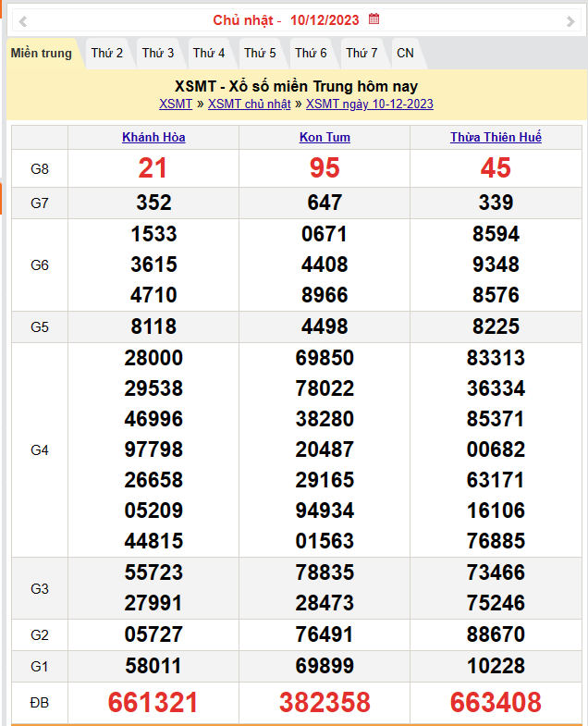Open the XSMT breadcrumb link
588x726 pixels.
[176, 105]
